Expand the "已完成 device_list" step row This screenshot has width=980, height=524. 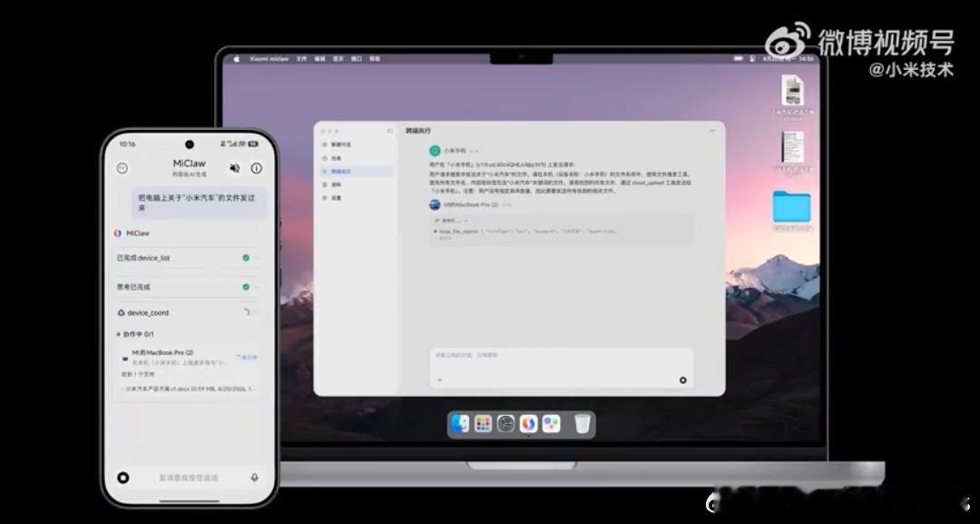tap(188, 258)
